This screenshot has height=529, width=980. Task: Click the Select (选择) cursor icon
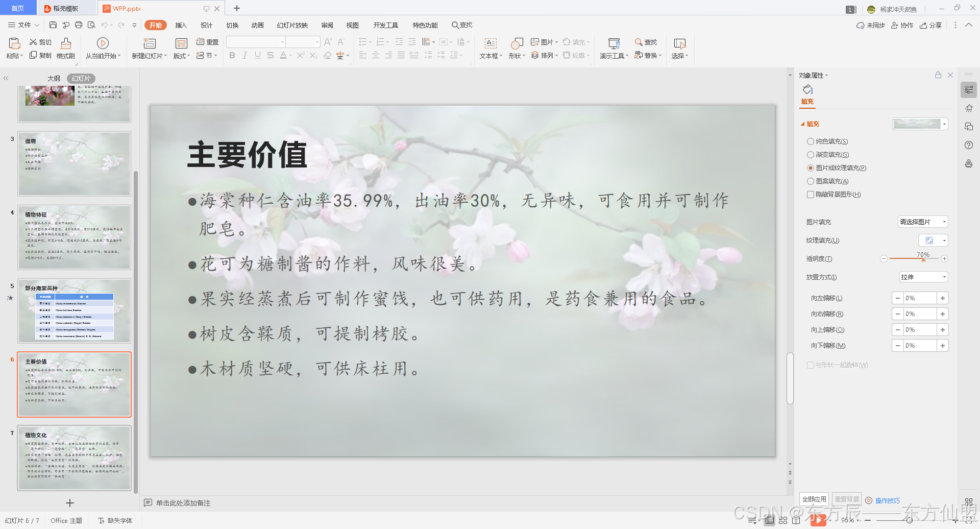(x=680, y=43)
